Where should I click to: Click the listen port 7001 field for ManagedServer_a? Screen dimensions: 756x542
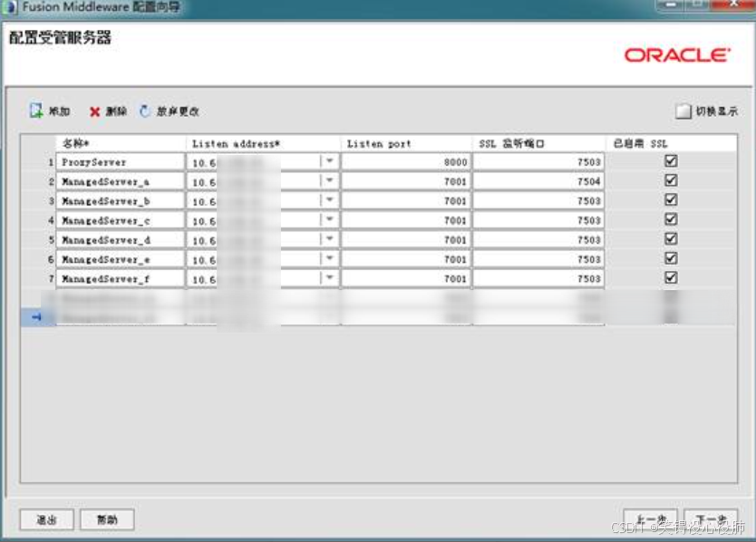click(x=406, y=181)
